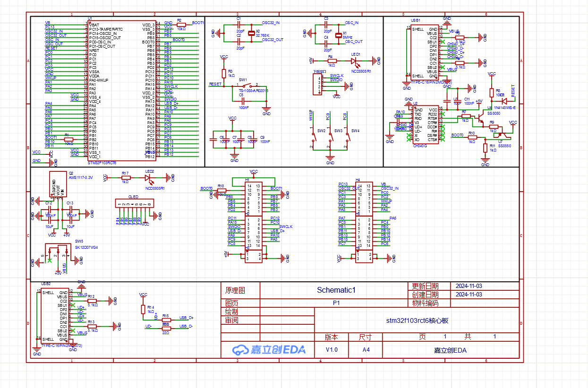Image resolution: width=588 pixels, height=388 pixels.
Task: Click the 1N4148WS-E diode symbol
Action: pyautogui.click(x=504, y=101)
